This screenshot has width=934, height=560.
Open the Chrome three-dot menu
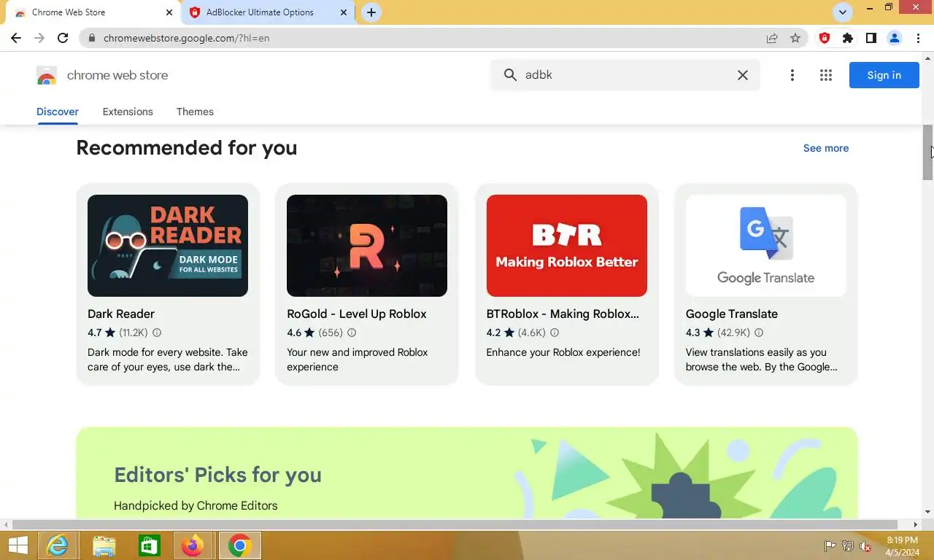tap(918, 38)
